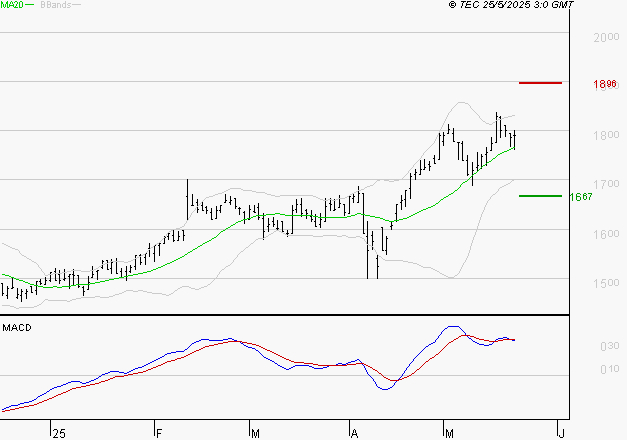Click the 1667 price label
The width and height of the screenshot is (627, 440).
click(581, 196)
